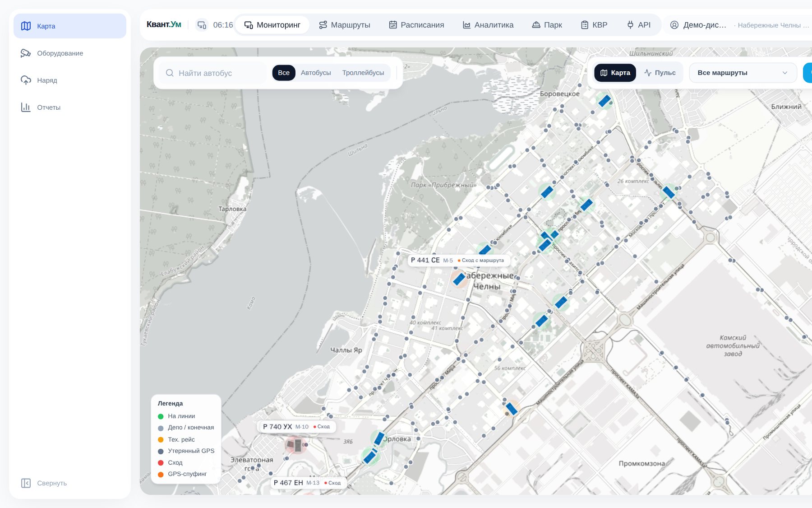
Task: Click the device icon beside 06:16
Action: coord(202,25)
